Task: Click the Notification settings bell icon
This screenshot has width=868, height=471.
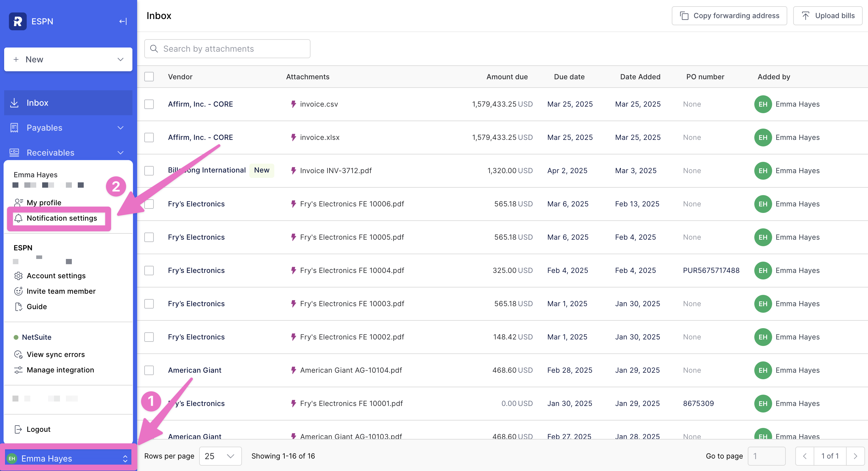Action: click(x=18, y=218)
